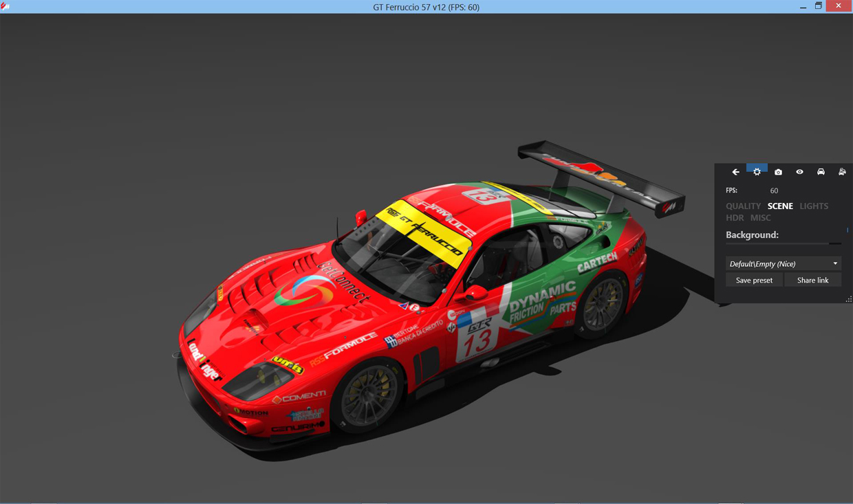Open the multiple cars icon section
This screenshot has height=504, width=853.
842,172
